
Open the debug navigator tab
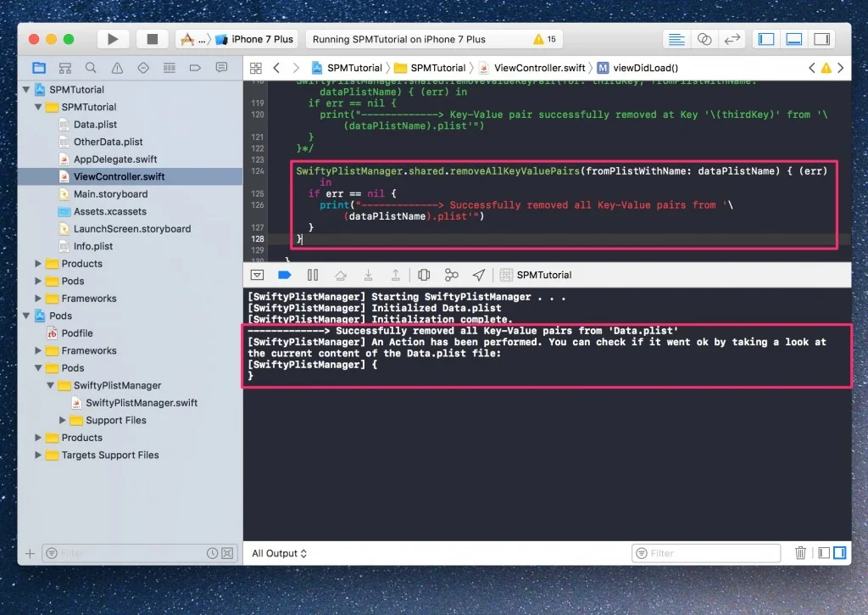pyautogui.click(x=169, y=68)
